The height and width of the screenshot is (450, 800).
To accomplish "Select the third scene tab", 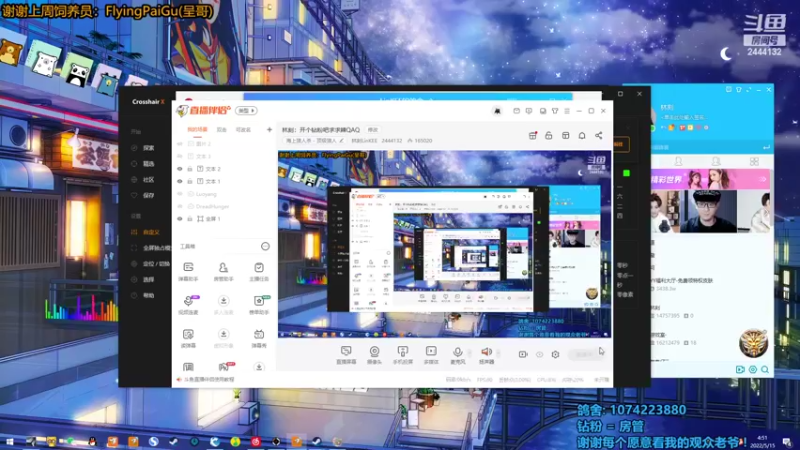I will [243, 130].
